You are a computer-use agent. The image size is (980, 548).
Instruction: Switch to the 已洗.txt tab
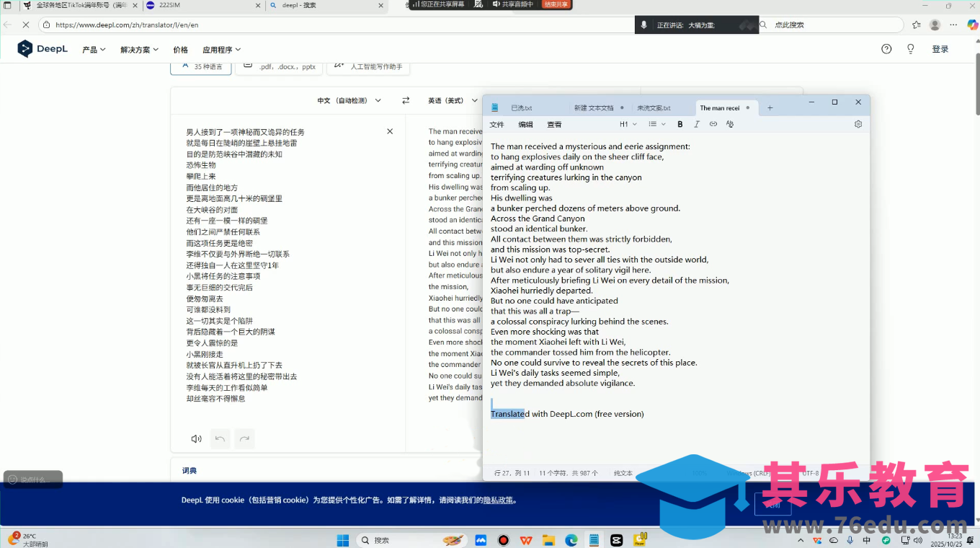[520, 107]
